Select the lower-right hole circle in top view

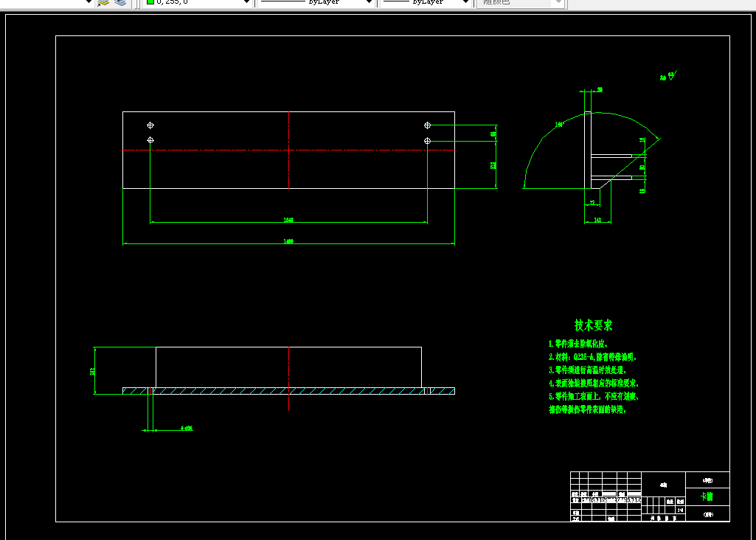tap(427, 141)
